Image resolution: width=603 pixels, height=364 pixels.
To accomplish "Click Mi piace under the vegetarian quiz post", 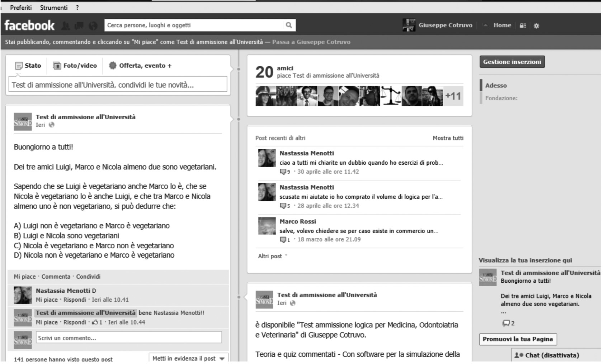I will tap(25, 277).
